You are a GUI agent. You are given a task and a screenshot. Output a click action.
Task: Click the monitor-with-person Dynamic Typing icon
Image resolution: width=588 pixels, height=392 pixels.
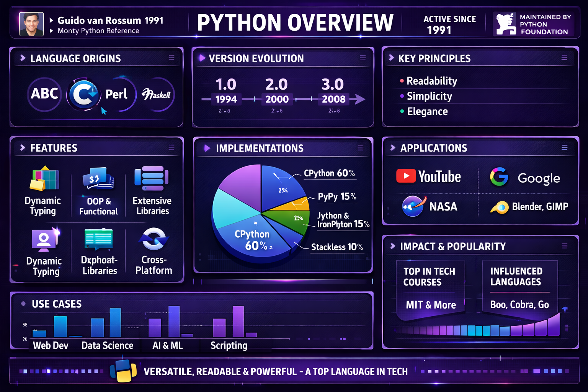point(45,240)
